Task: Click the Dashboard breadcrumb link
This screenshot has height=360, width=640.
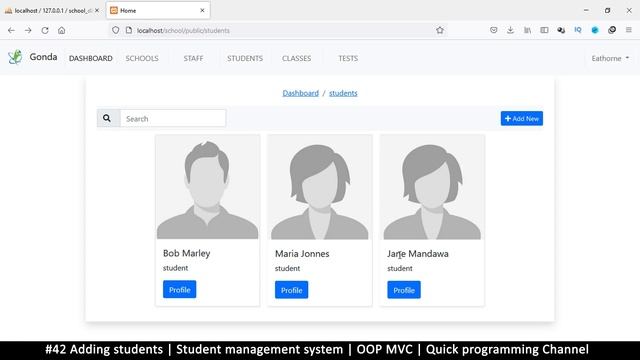Action: [300, 93]
